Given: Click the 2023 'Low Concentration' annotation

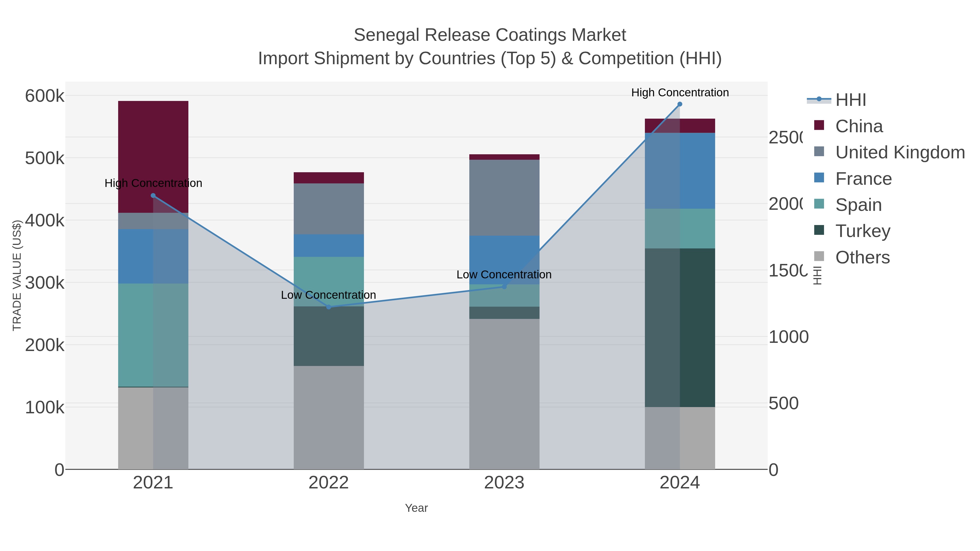Looking at the screenshot, I should click(504, 274).
